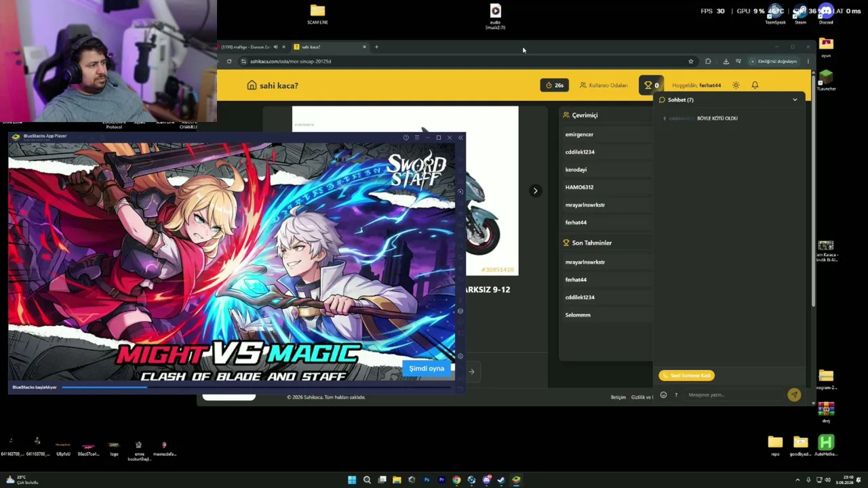
Task: Select HAMO6312 in the online list
Action: (579, 187)
